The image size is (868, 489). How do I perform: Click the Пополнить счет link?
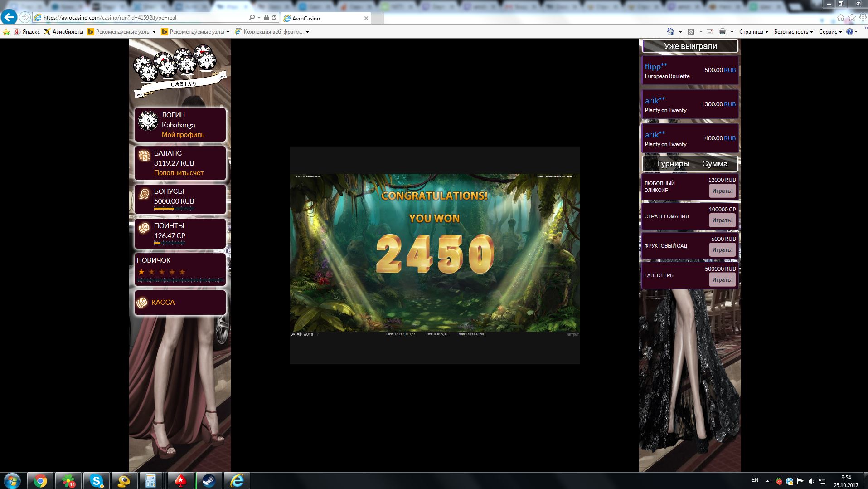[x=179, y=173]
